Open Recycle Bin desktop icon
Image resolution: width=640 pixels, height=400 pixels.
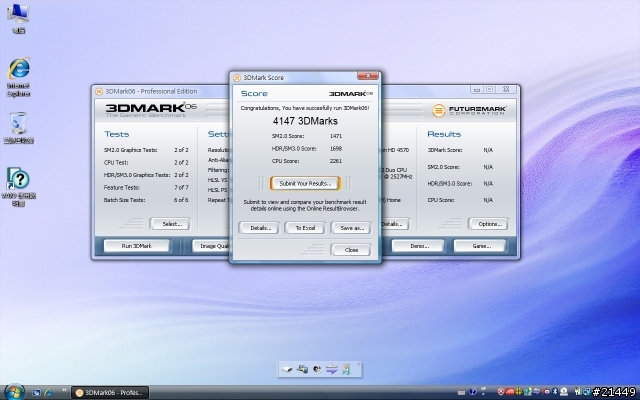coord(18,128)
